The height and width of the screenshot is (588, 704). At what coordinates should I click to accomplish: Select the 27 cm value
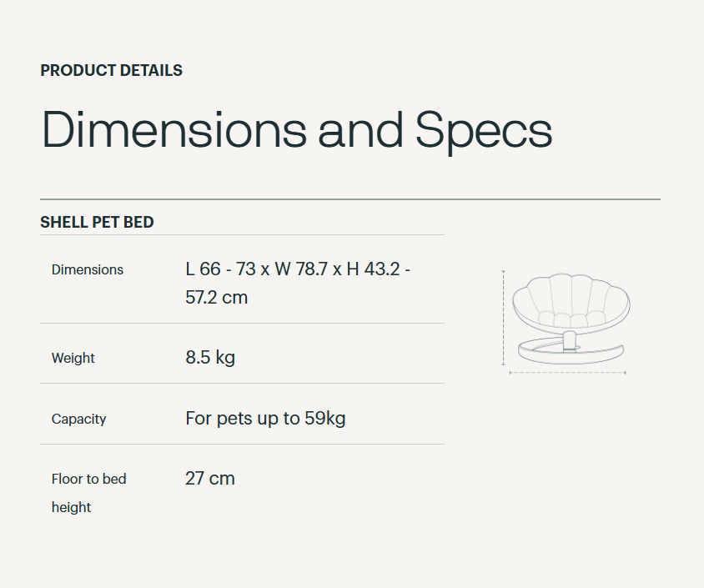tap(210, 479)
